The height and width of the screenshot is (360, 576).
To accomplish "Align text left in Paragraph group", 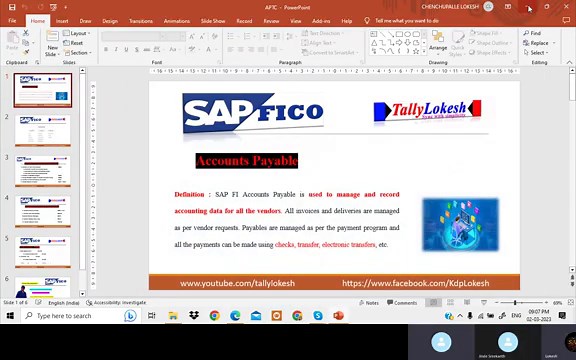I will (x=230, y=49).
